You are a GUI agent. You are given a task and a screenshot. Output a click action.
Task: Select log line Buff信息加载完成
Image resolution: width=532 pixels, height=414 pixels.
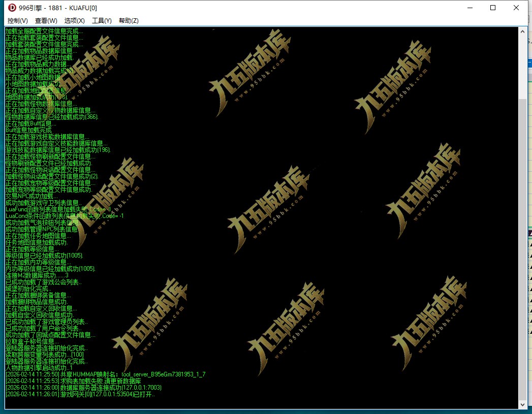point(28,130)
